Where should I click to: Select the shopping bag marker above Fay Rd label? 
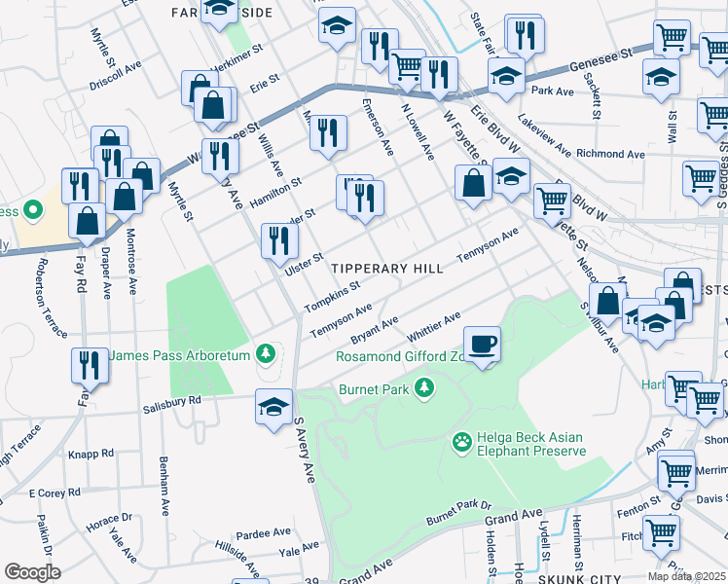point(88,222)
